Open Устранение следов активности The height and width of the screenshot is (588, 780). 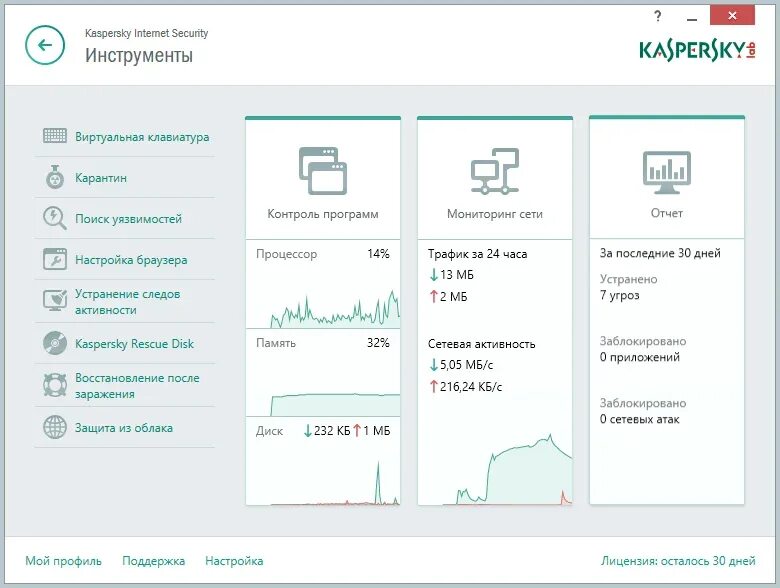(127, 301)
